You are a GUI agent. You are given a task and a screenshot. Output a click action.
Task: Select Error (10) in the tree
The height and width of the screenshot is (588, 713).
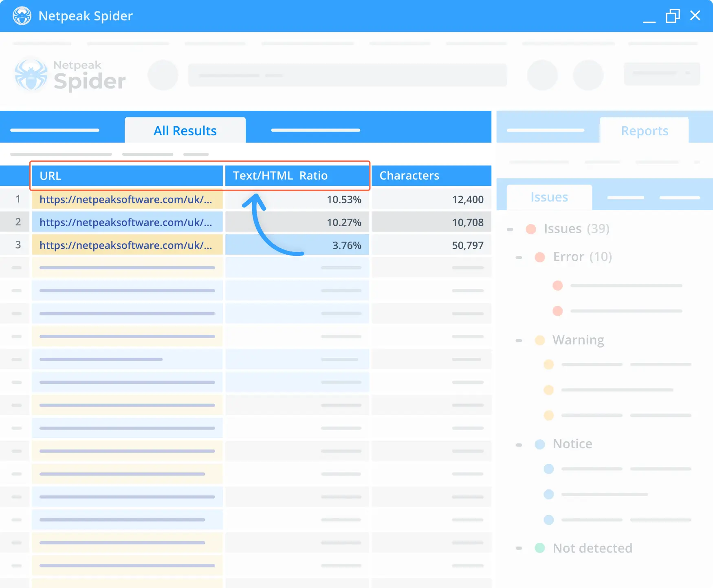click(582, 257)
